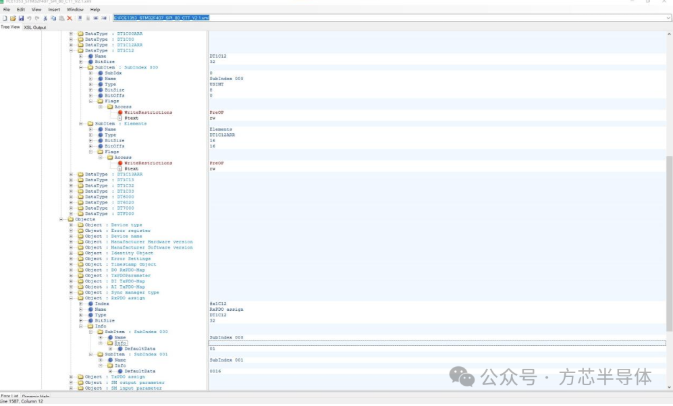Select the Object Manufacturer Software version row
673x406 pixels.
pyautogui.click(x=139, y=248)
